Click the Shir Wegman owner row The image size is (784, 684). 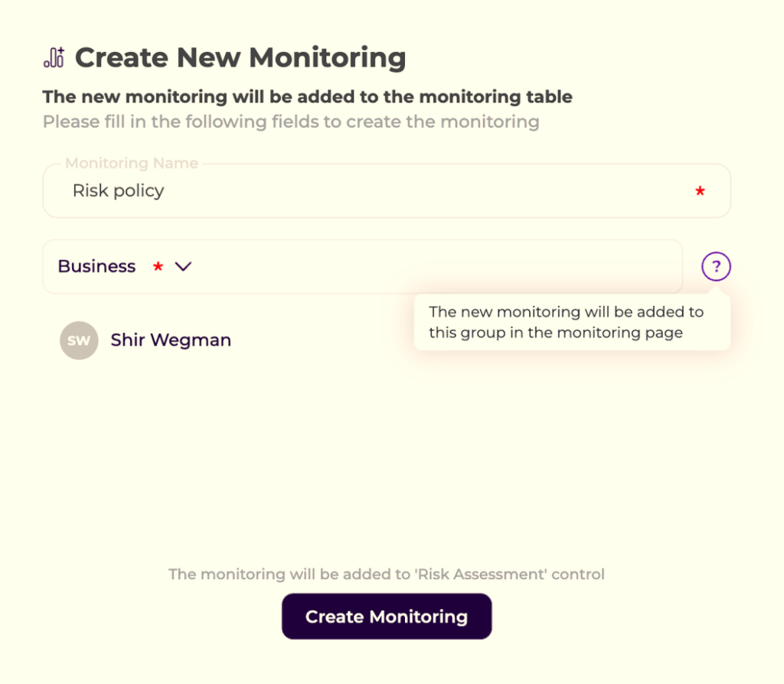pyautogui.click(x=230, y=340)
